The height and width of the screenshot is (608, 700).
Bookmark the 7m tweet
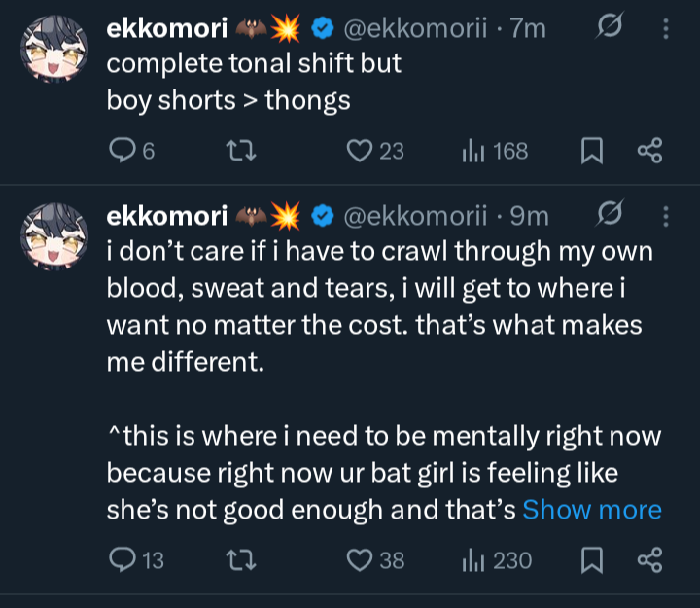tap(592, 151)
